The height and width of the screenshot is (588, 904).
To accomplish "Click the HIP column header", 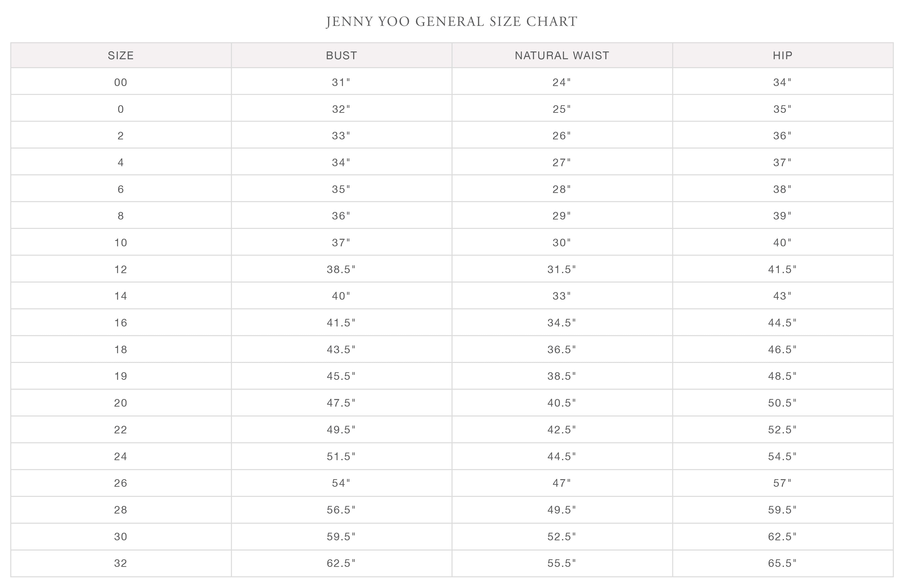I will [x=783, y=56].
